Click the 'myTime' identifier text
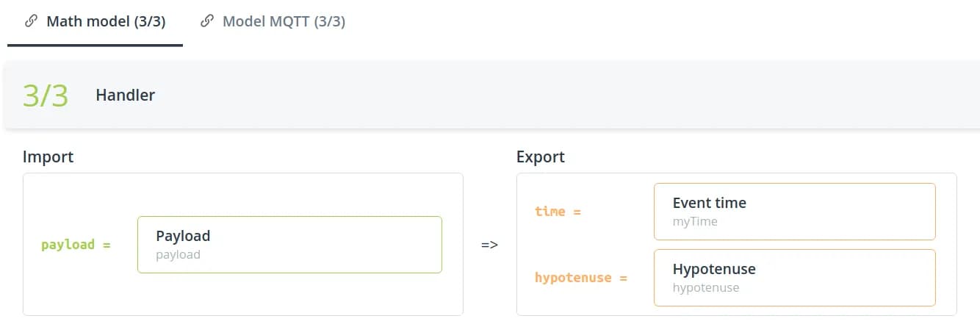 coord(695,221)
